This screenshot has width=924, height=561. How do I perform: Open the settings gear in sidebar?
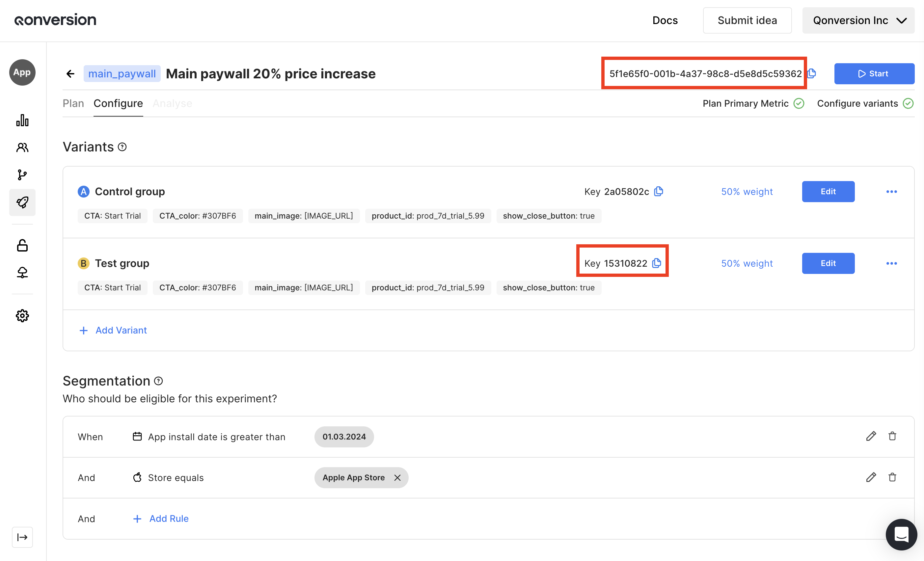(x=22, y=316)
